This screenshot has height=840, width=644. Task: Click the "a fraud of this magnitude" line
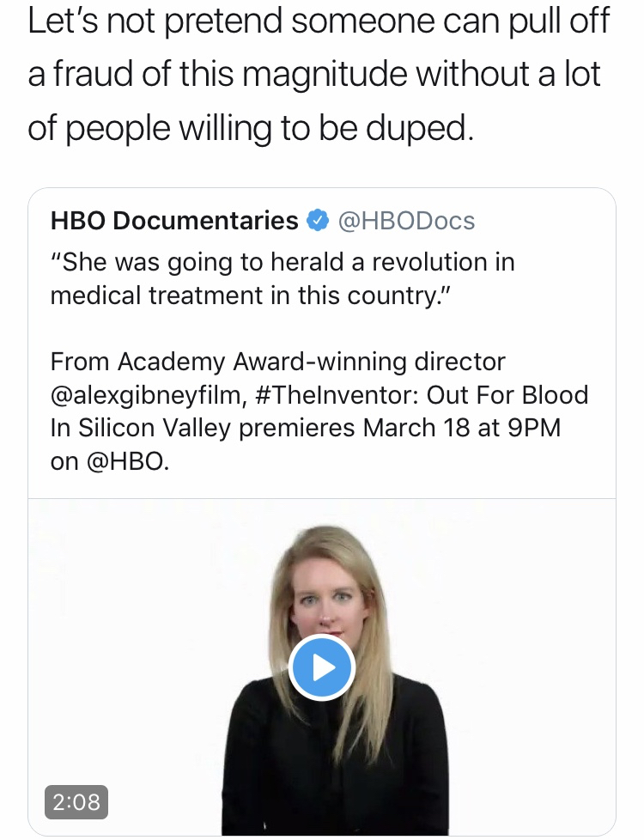tap(313, 76)
